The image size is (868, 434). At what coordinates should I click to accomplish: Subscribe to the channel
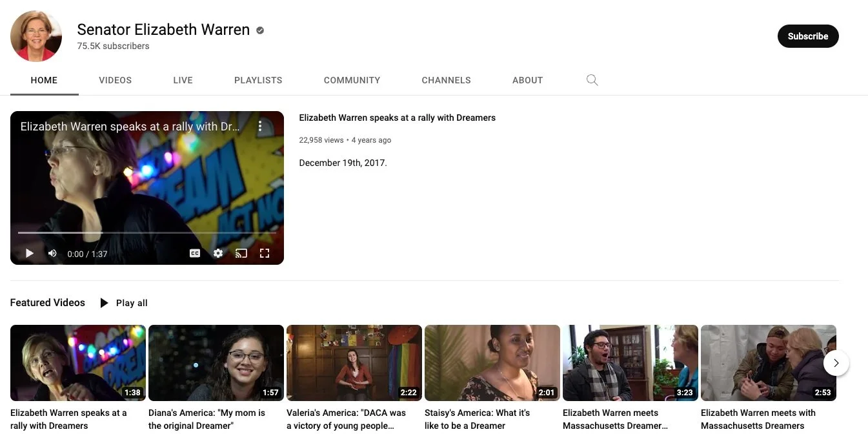click(x=808, y=36)
